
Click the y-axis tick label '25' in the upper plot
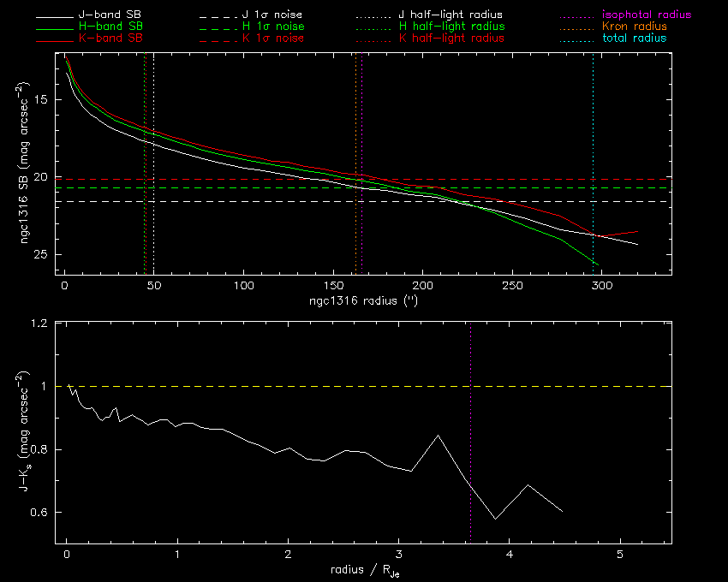pos(41,254)
